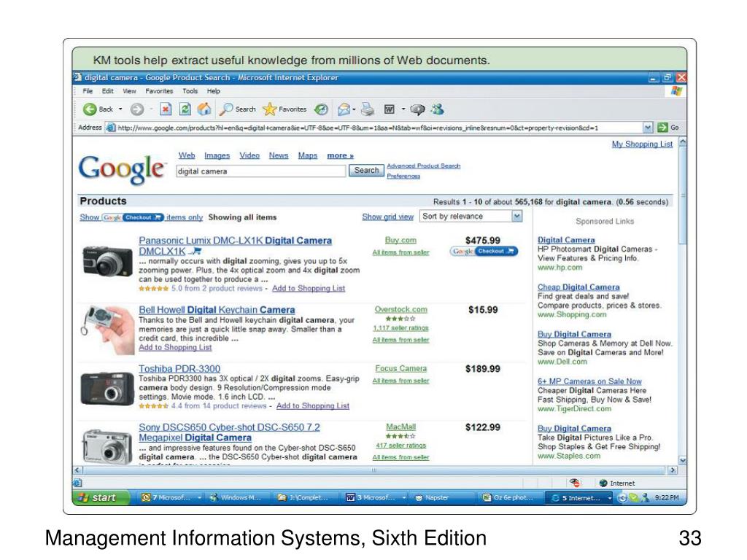747x560 pixels.
Task: Open the Discuss speech bubble icon
Action: pyautogui.click(x=417, y=109)
